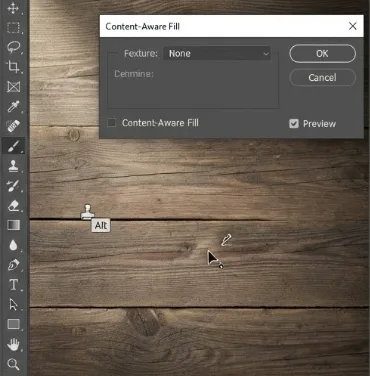Select the Hand tool
The width and height of the screenshot is (370, 376).
(x=13, y=344)
